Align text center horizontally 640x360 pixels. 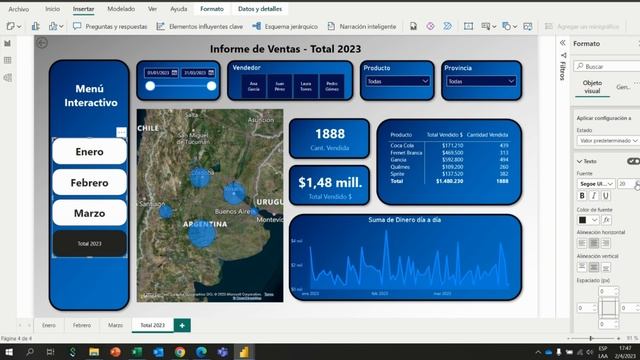[x=594, y=243]
